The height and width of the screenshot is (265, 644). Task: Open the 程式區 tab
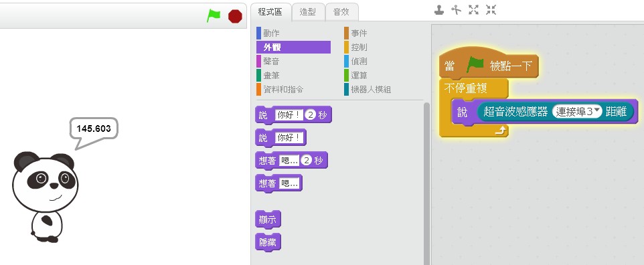click(270, 11)
